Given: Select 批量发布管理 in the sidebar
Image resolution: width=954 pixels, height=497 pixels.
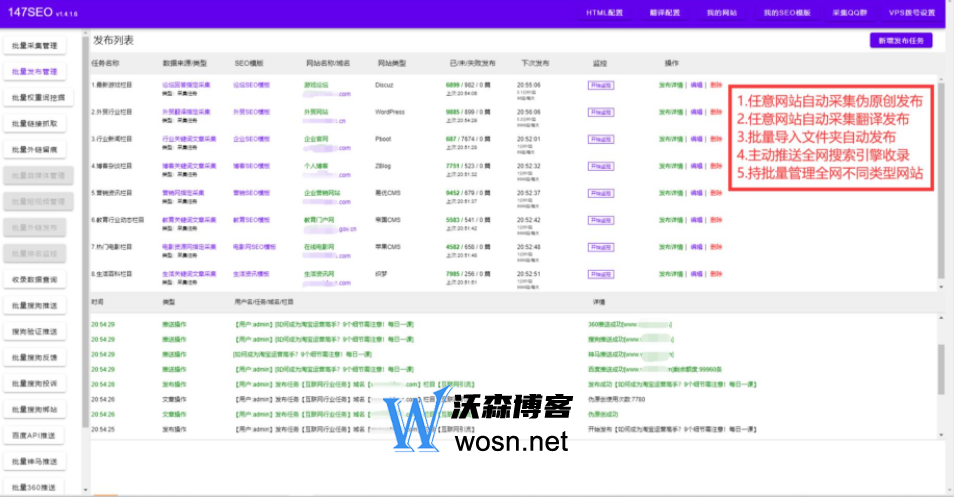Looking at the screenshot, I should [x=35, y=72].
